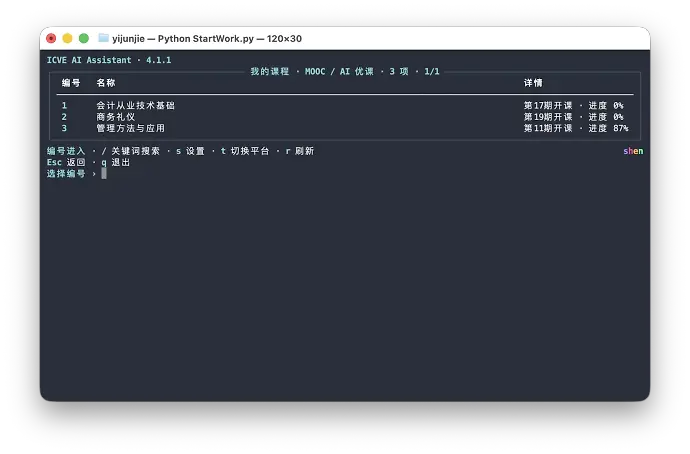
Task: Click row number 2 in the course list
Action: click(x=64, y=117)
